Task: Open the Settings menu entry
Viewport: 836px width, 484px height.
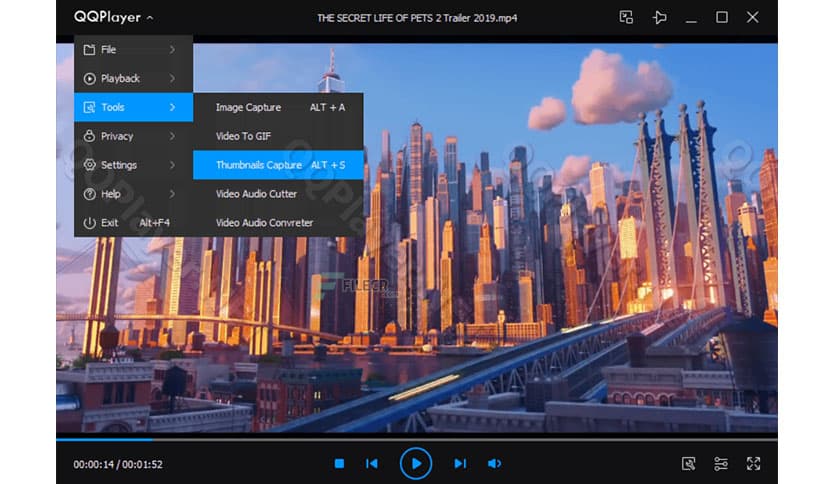Action: (x=133, y=165)
